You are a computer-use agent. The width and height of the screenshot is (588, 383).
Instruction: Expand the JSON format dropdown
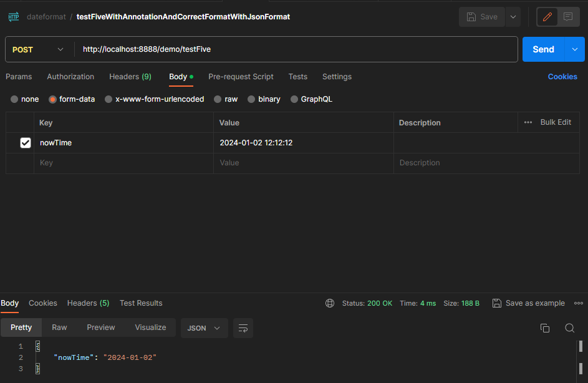pyautogui.click(x=204, y=328)
